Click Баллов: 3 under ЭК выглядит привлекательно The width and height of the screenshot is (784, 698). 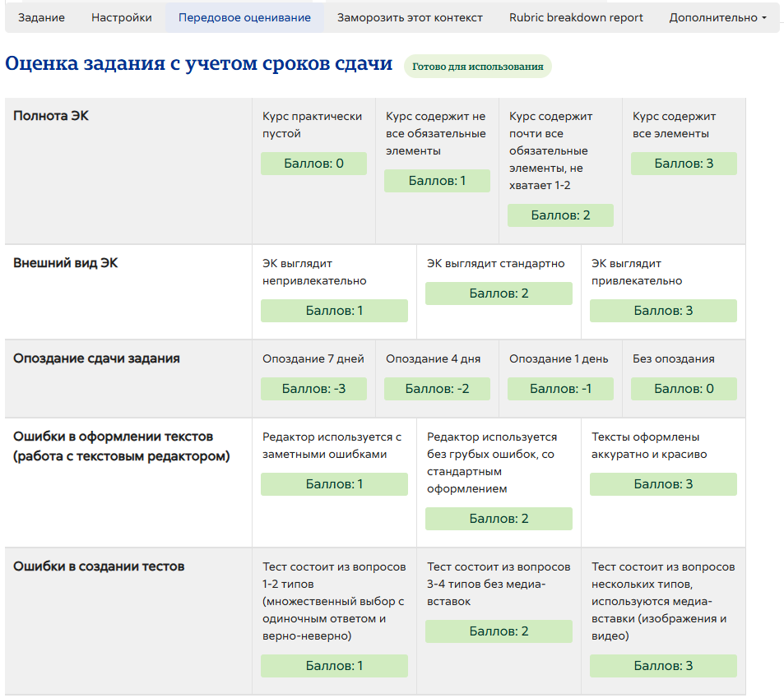click(663, 311)
